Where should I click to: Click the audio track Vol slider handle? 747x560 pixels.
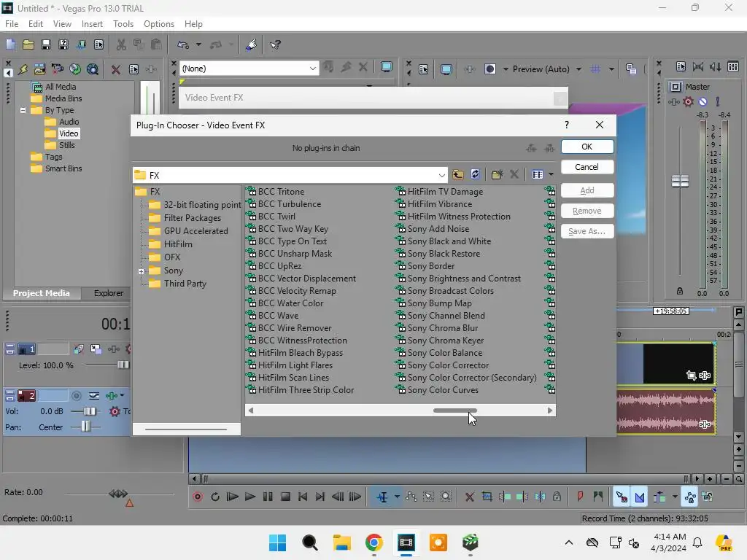90,411
